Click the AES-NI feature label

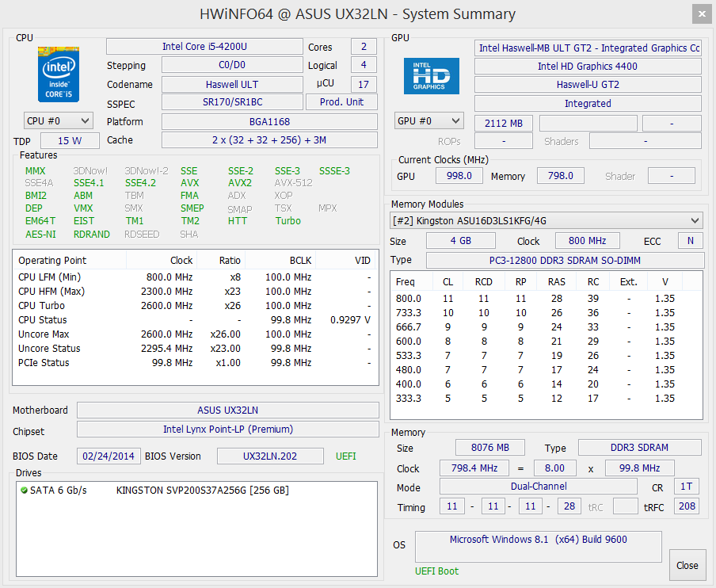(40, 235)
